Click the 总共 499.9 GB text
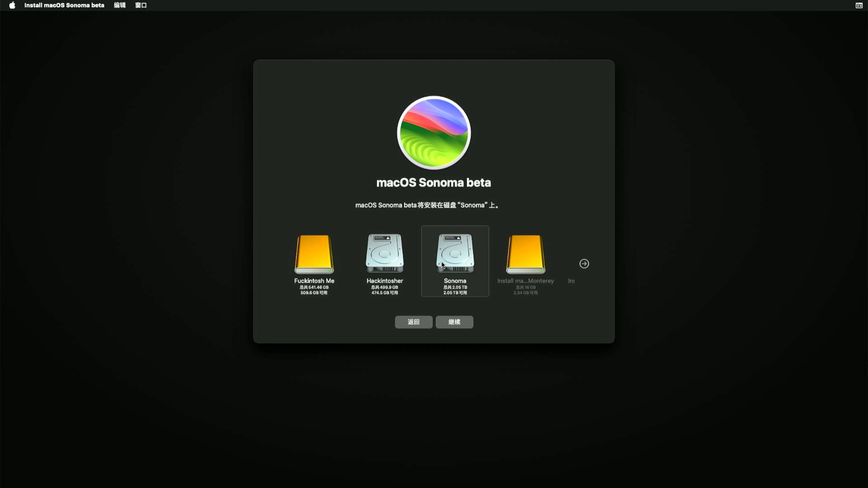Image resolution: width=868 pixels, height=488 pixels. click(384, 287)
